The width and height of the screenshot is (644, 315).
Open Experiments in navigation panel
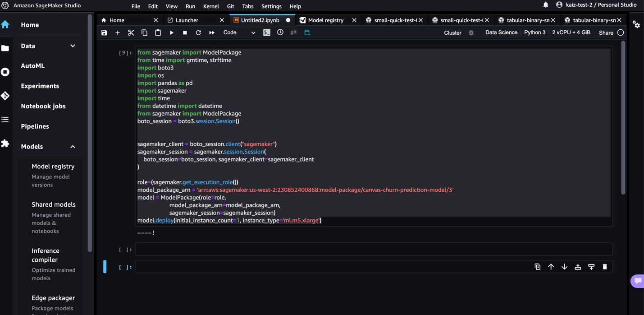click(x=40, y=86)
